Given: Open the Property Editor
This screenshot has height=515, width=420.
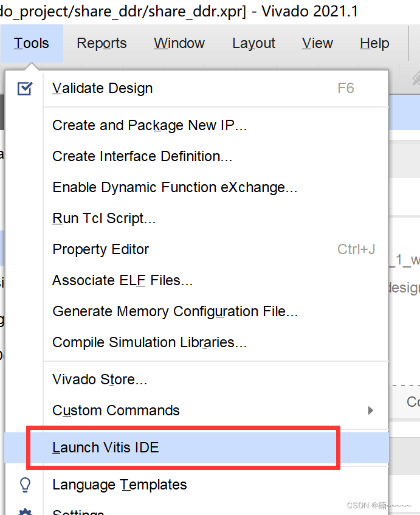Looking at the screenshot, I should pyautogui.click(x=196, y=249).
